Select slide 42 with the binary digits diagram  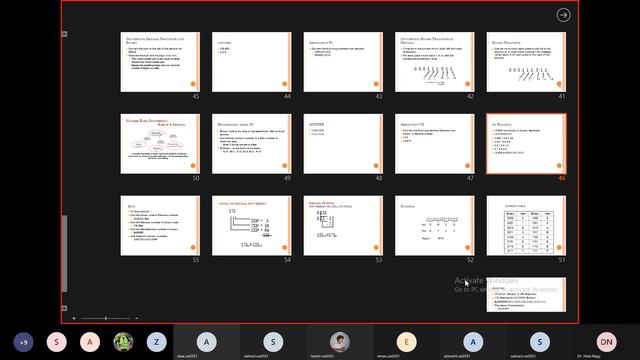pyautogui.click(x=435, y=62)
